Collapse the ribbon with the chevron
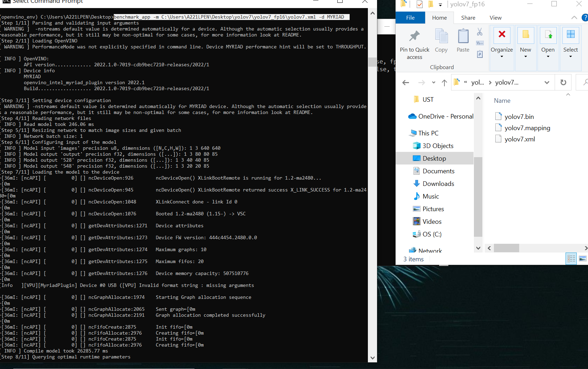 click(574, 17)
